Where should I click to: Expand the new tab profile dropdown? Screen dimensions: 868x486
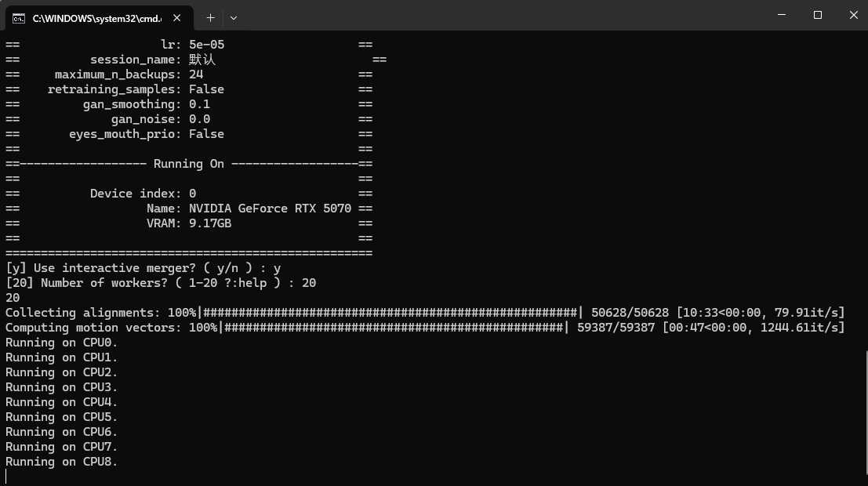234,17
